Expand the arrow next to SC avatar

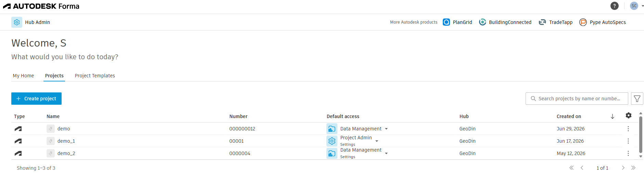(x=643, y=6)
